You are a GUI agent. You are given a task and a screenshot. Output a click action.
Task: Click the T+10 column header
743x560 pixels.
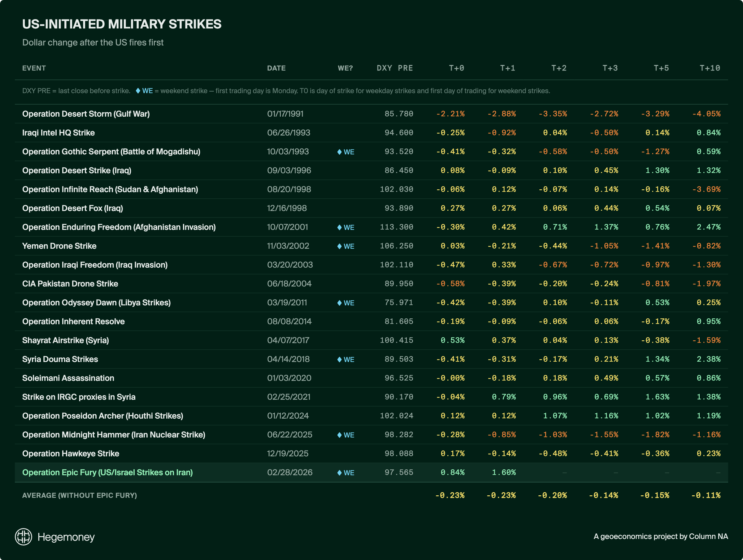click(710, 68)
